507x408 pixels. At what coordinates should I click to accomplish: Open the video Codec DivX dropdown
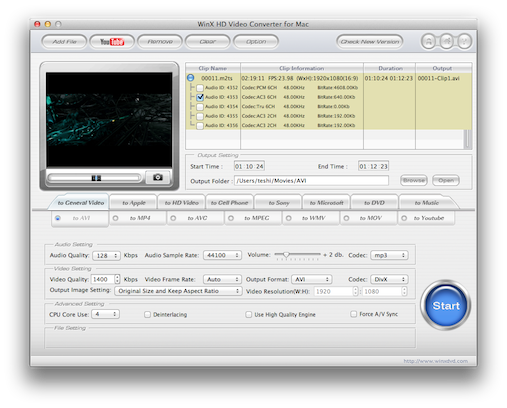[x=389, y=279]
